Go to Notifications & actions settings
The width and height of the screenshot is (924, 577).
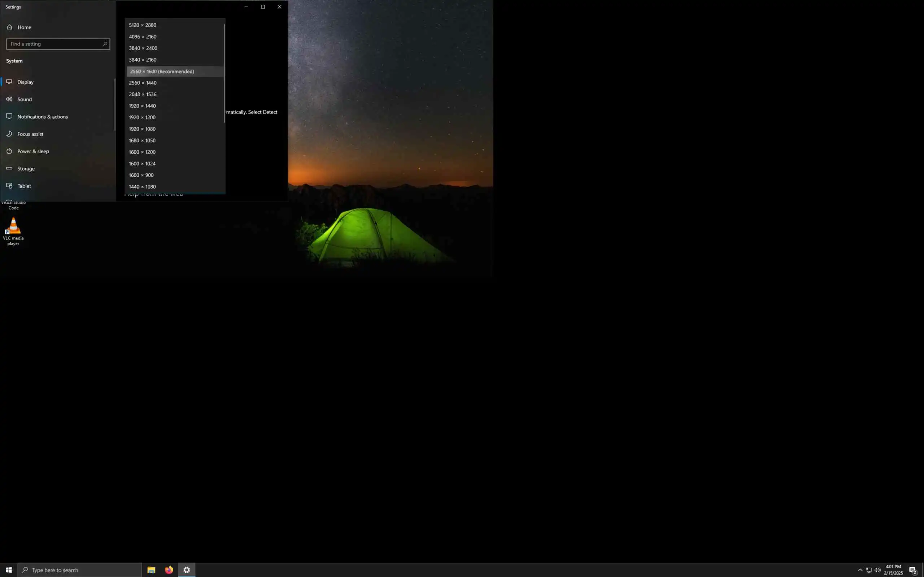42,117
